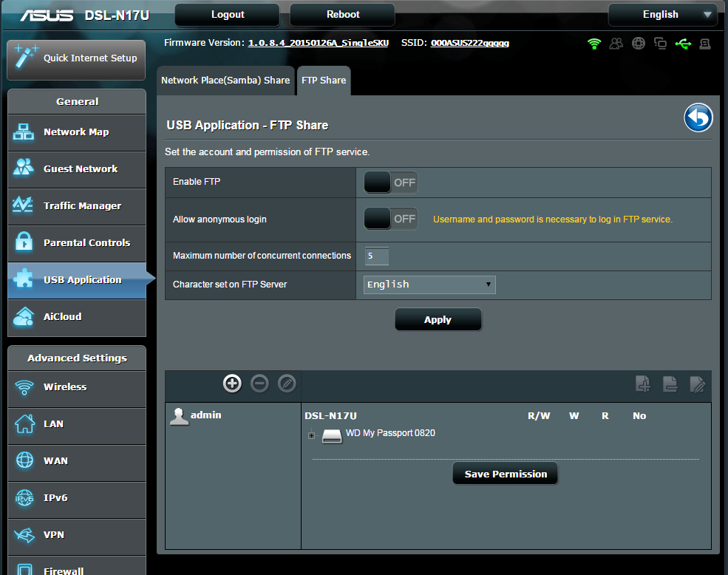Click the network clients status icon

[x=660, y=44]
